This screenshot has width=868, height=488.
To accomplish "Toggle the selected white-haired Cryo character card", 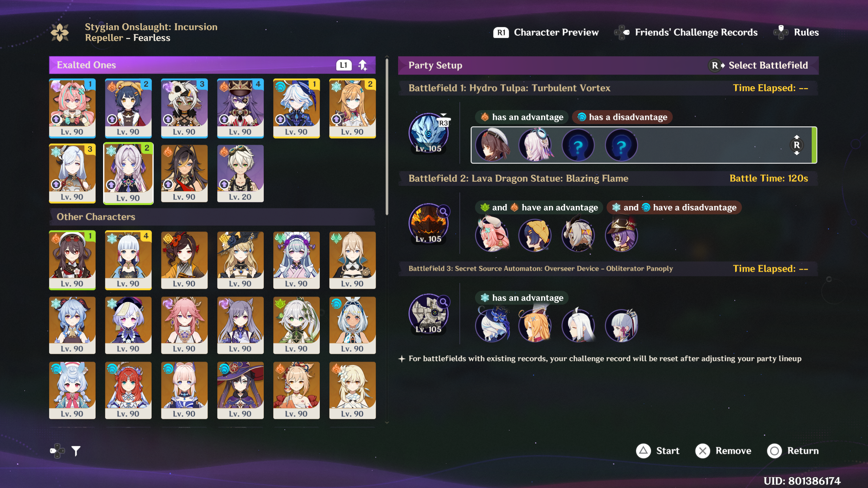I will [128, 174].
